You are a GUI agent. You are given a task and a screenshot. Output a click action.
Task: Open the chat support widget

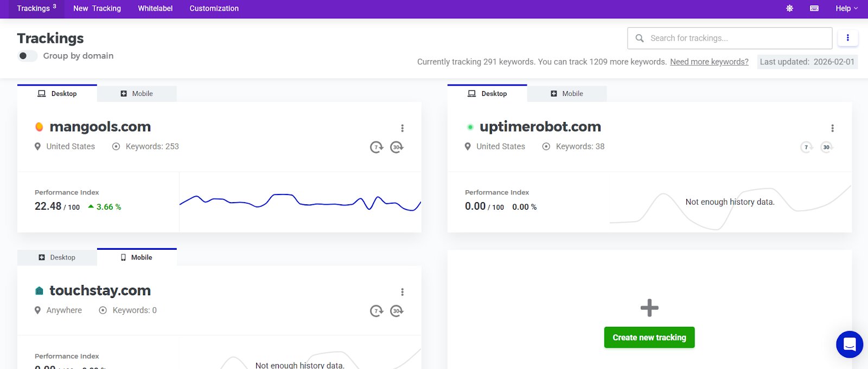(850, 344)
